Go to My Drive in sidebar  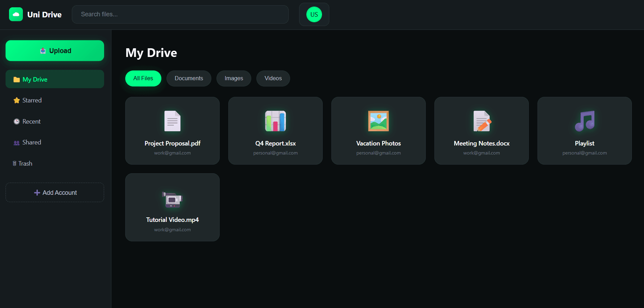point(55,79)
